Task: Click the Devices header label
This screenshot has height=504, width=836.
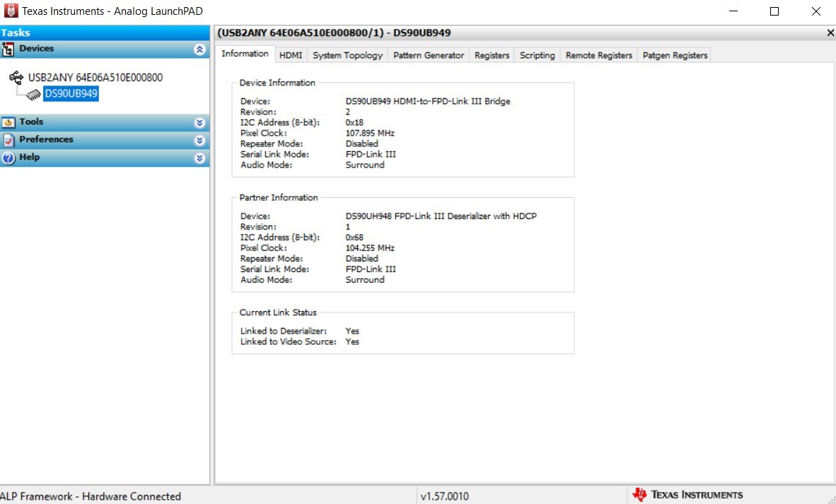Action: (x=36, y=49)
